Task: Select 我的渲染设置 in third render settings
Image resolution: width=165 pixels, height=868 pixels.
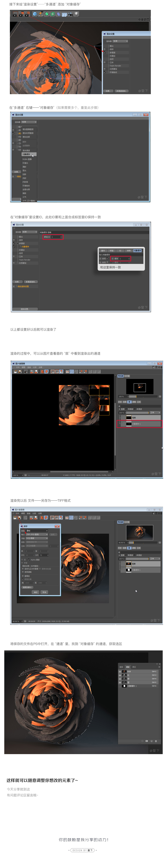Action: click(x=23, y=286)
